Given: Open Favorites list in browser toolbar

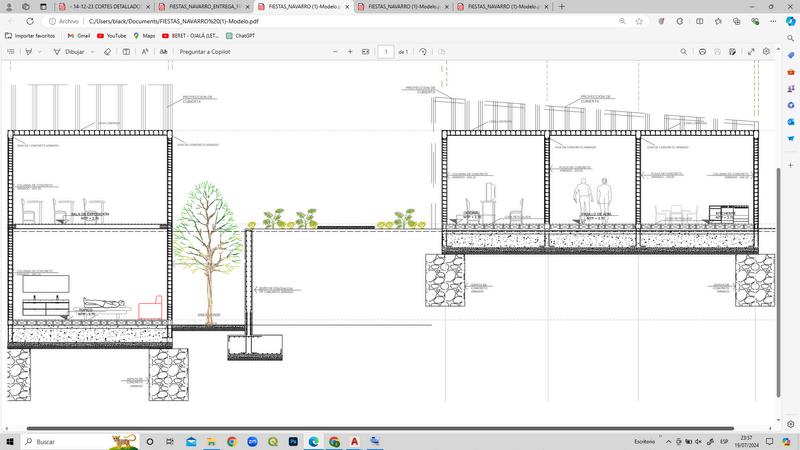Looking at the screenshot, I should [x=718, y=21].
